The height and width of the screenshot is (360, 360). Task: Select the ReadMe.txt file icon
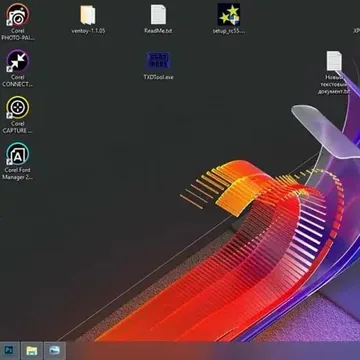coord(158,15)
